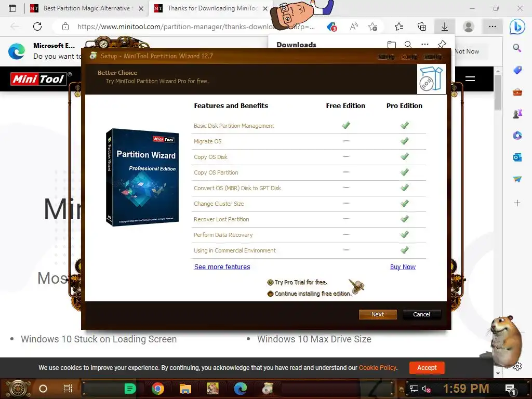Open Bing Chat sidebar button
The height and width of the screenshot is (399, 532).
point(517,26)
